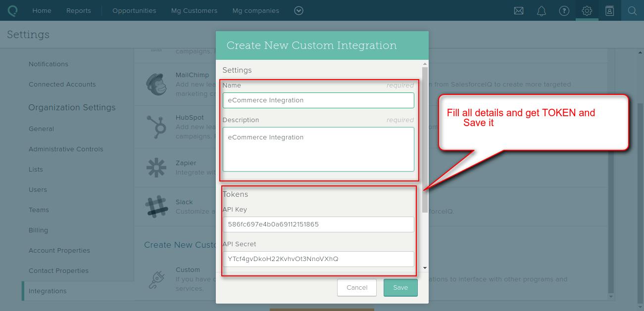Click the MailChimp monkey icon
644x311 pixels.
click(156, 84)
